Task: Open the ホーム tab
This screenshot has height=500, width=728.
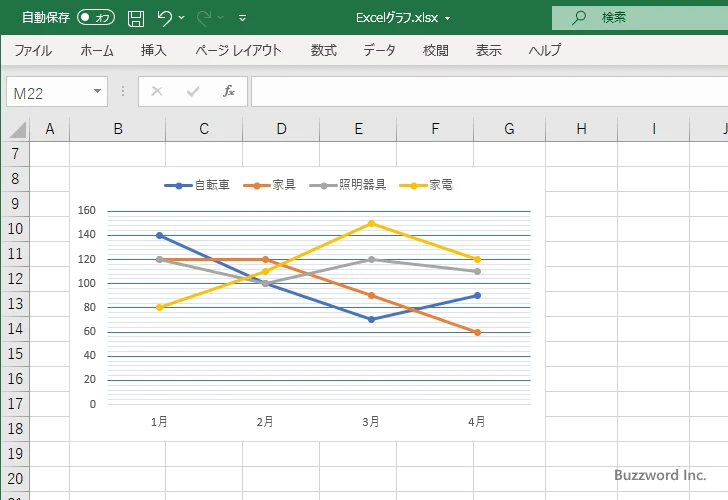Action: [97, 50]
